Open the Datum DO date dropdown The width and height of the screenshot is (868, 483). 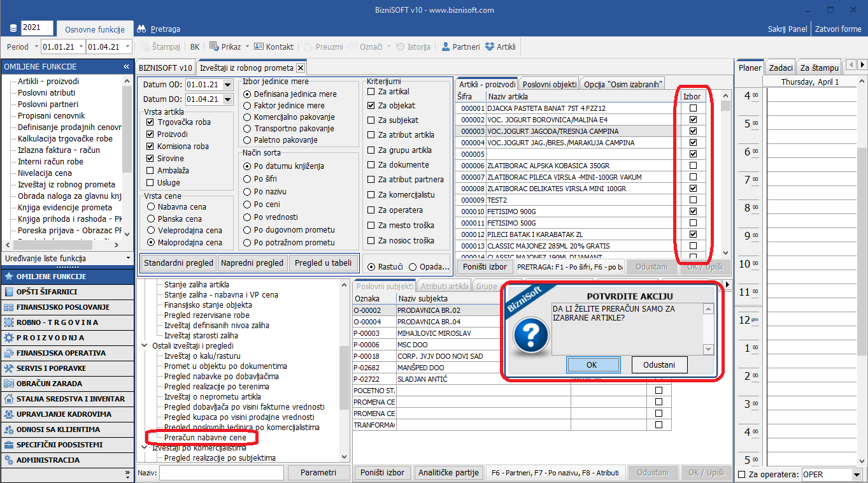227,99
